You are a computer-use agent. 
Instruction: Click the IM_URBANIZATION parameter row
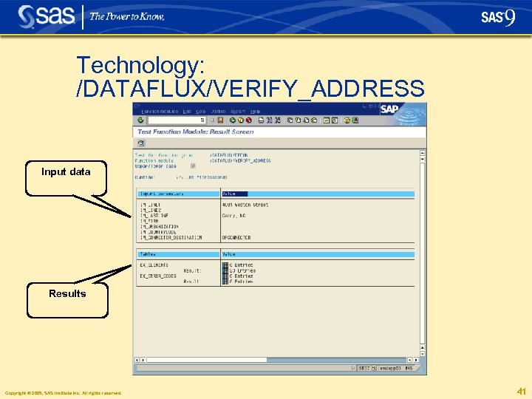point(159,227)
